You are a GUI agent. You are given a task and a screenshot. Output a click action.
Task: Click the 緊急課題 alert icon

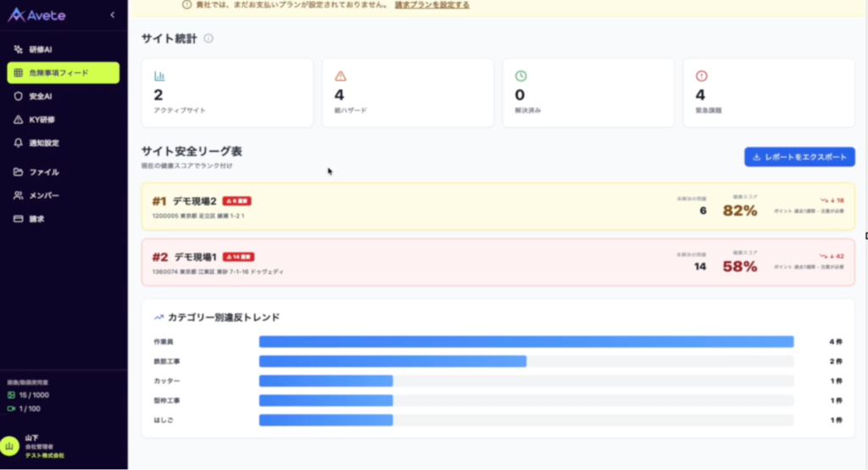click(700, 76)
